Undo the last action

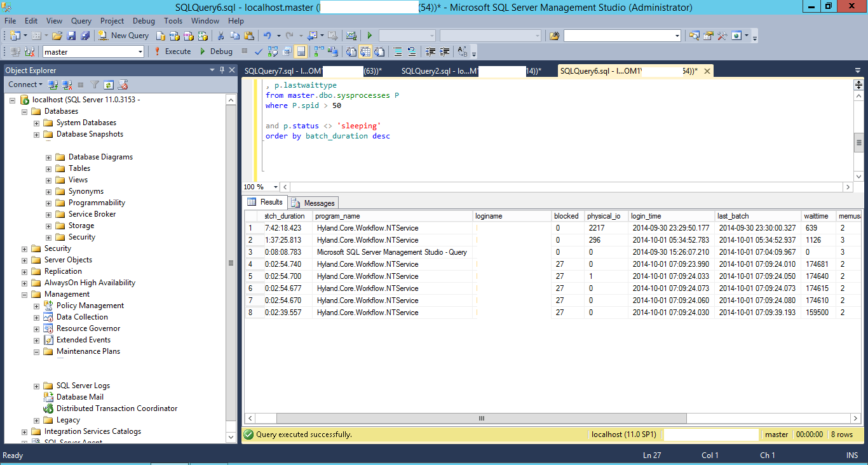(x=268, y=36)
